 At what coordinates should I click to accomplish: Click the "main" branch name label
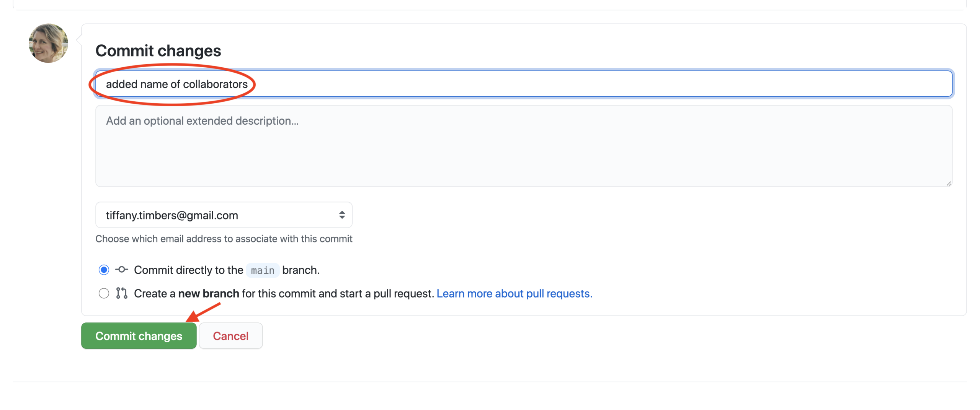(x=263, y=270)
